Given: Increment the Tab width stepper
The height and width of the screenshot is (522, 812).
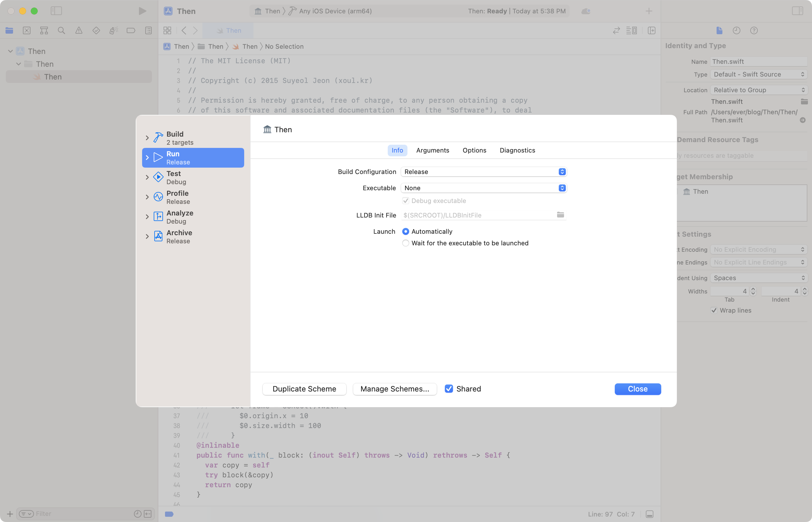Looking at the screenshot, I should pos(753,289).
